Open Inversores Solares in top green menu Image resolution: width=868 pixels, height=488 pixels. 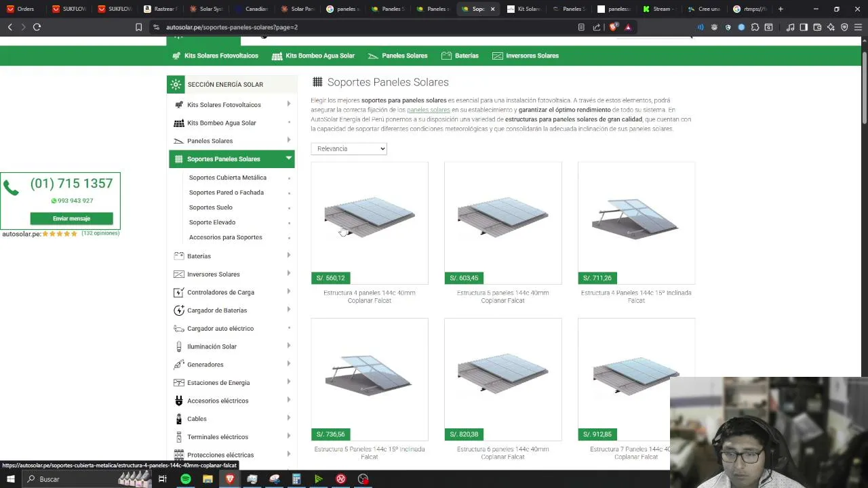(x=526, y=56)
